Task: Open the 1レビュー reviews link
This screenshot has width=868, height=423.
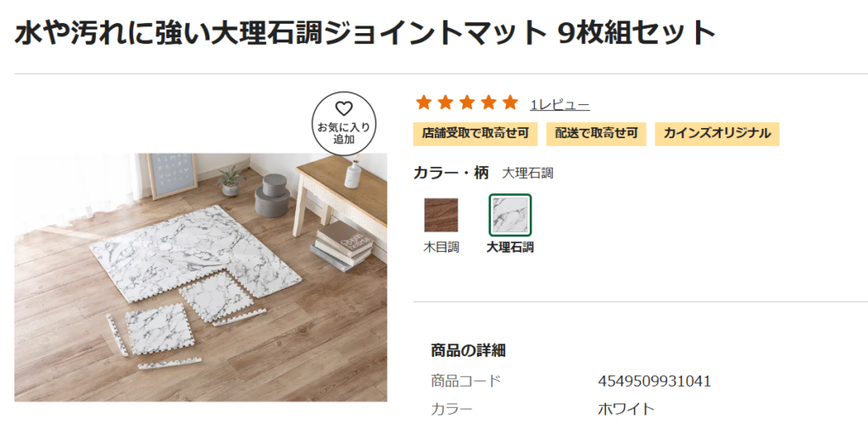Action: click(x=559, y=105)
